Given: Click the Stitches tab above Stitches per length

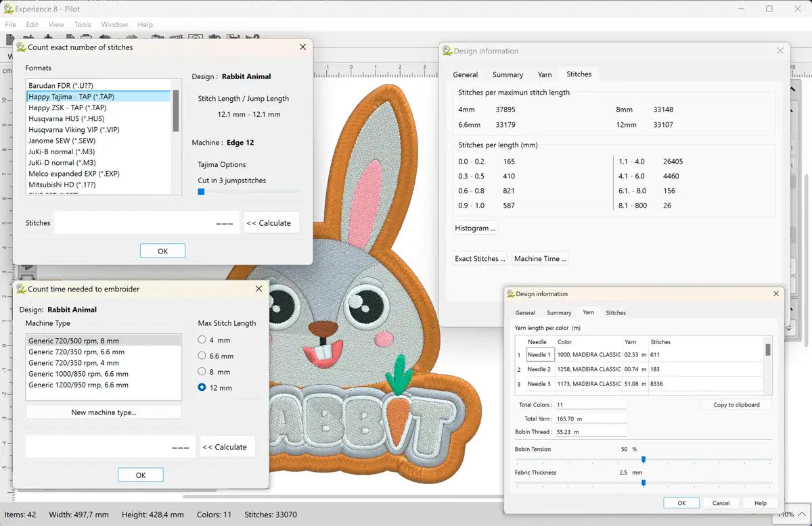Looking at the screenshot, I should point(579,74).
